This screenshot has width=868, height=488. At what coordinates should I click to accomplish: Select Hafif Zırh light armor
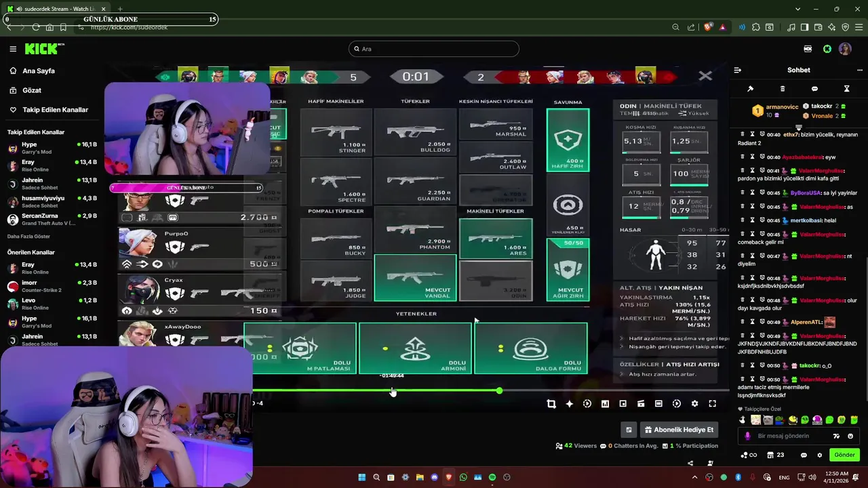click(568, 140)
